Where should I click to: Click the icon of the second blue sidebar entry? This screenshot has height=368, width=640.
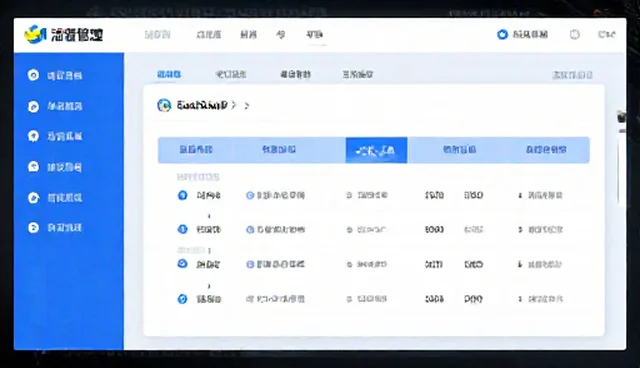pos(33,106)
